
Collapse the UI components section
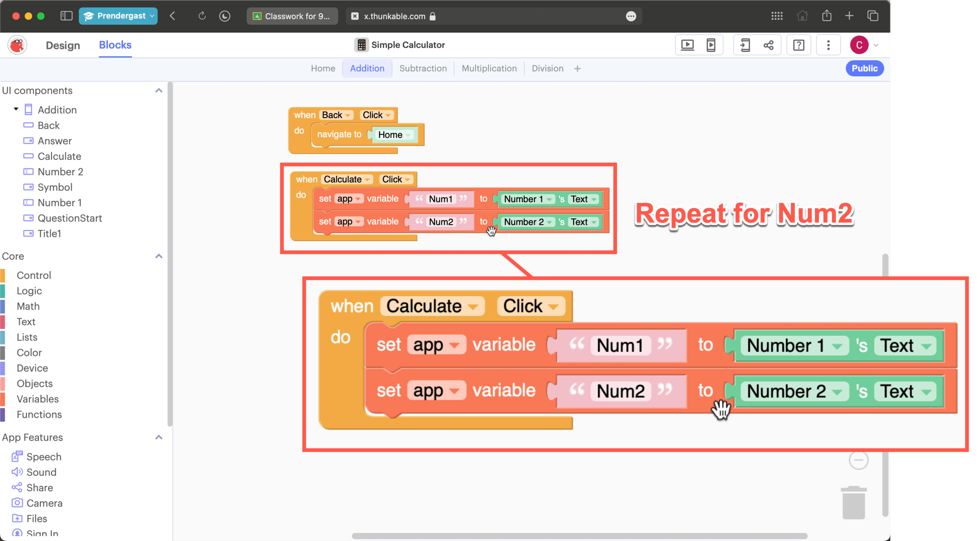pos(159,91)
